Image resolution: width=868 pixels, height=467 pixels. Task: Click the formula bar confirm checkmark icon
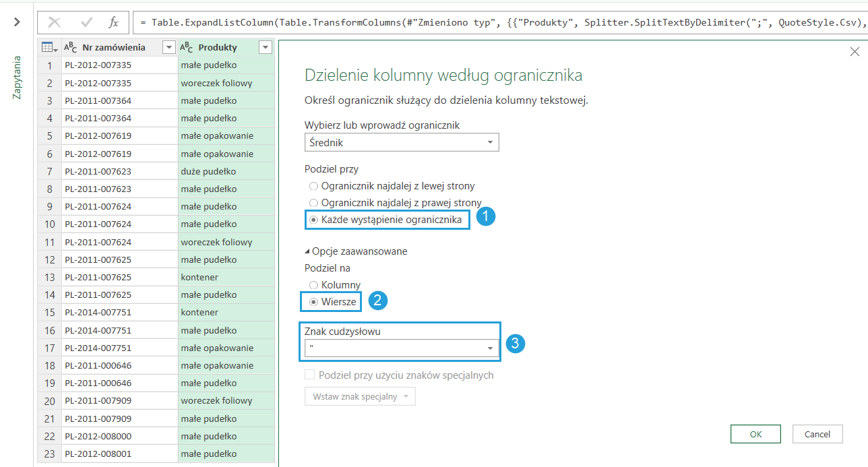[86, 22]
